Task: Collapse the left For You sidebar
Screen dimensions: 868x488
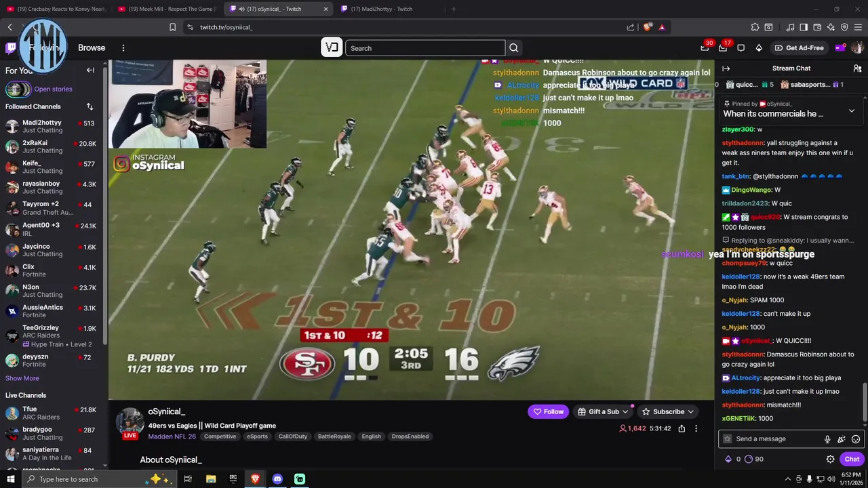Action: coord(90,70)
